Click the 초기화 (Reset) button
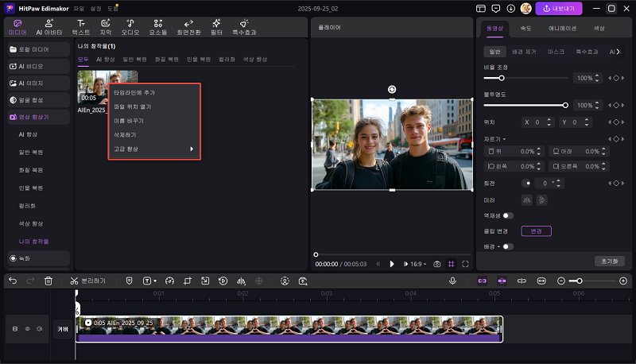The width and height of the screenshot is (636, 364). point(608,261)
